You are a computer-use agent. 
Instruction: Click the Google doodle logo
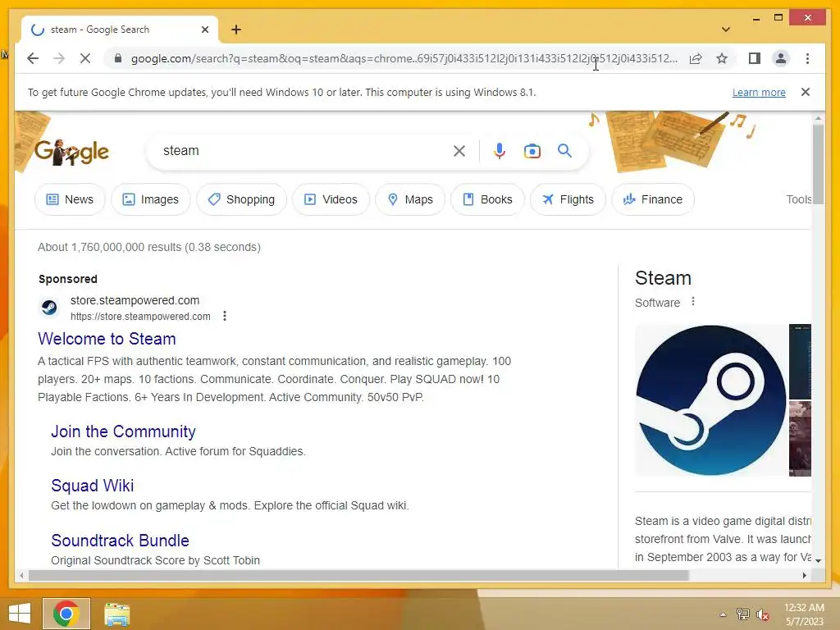click(x=72, y=152)
